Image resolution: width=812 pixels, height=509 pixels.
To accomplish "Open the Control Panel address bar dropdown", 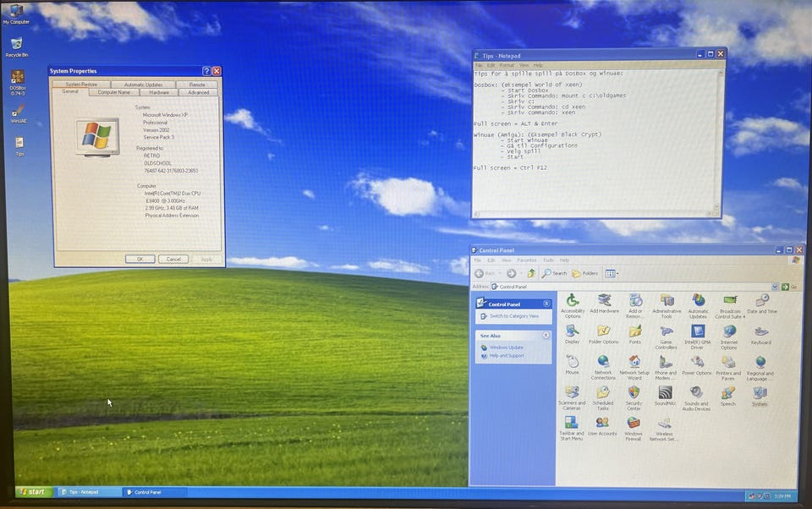I will [774, 287].
